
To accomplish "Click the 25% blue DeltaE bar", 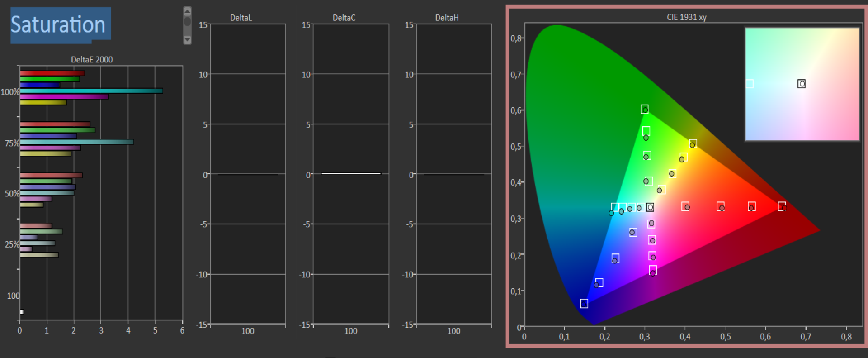I will pyautogui.click(x=28, y=238).
